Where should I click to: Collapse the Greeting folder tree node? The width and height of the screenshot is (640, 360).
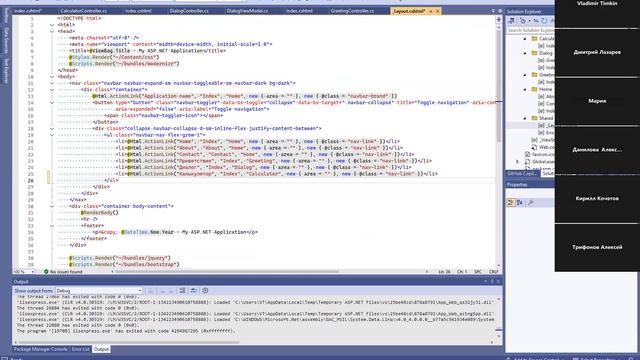tap(525, 75)
